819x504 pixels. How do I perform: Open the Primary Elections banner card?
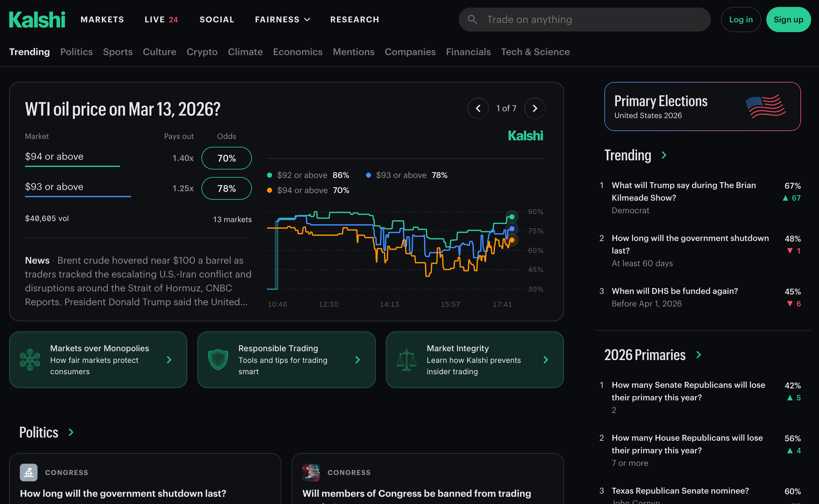pos(703,107)
